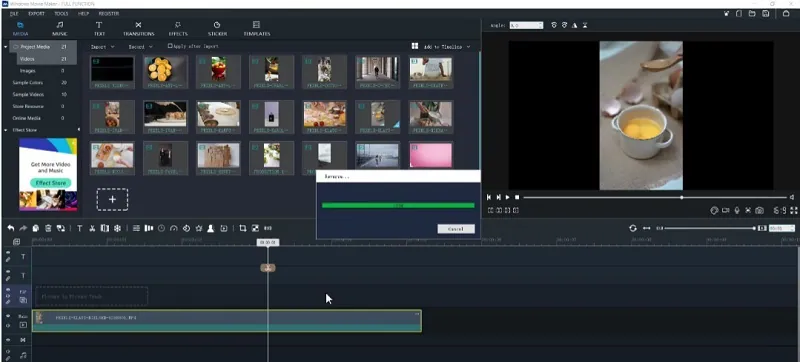Click the Effect Store button in ad

coord(50,183)
